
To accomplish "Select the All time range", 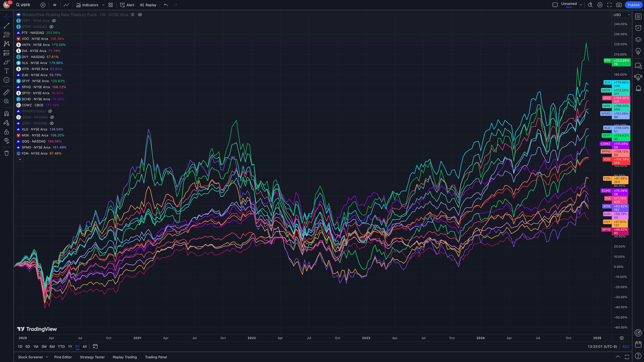I will 85,347.
